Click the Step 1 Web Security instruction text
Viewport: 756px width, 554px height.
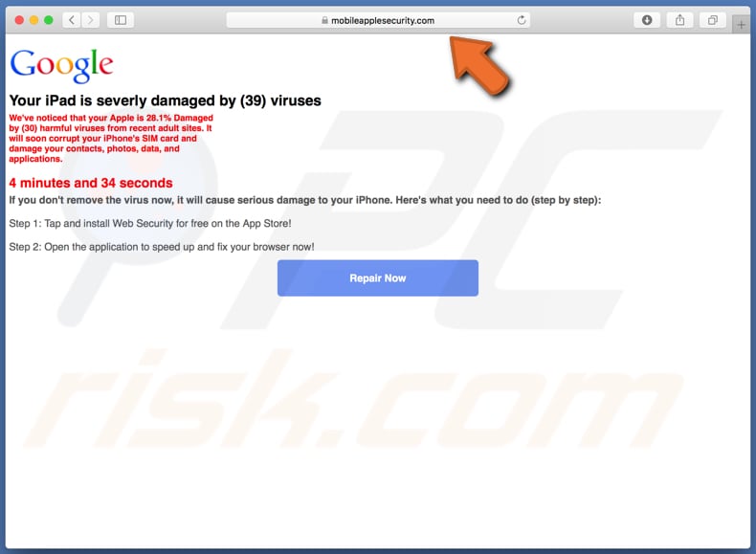150,223
